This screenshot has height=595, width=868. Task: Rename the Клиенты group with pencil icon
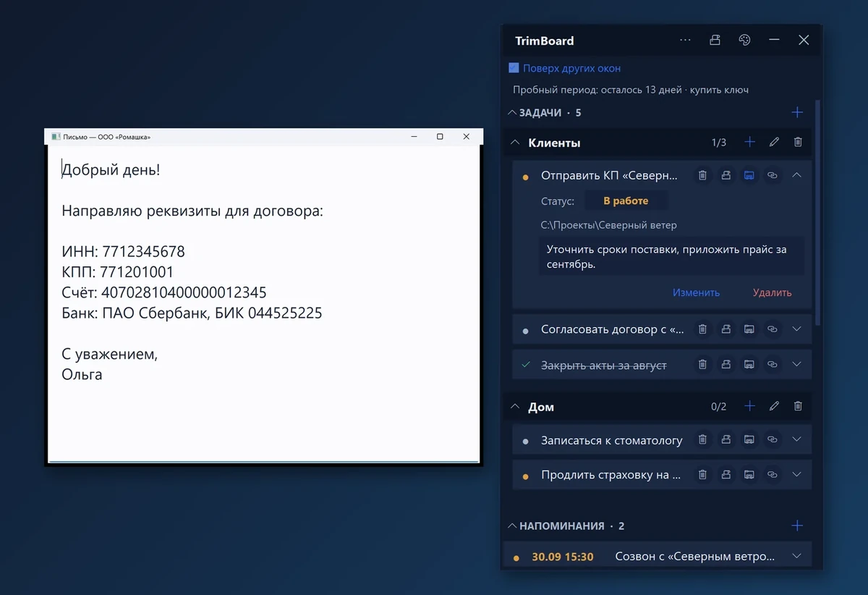pos(774,143)
